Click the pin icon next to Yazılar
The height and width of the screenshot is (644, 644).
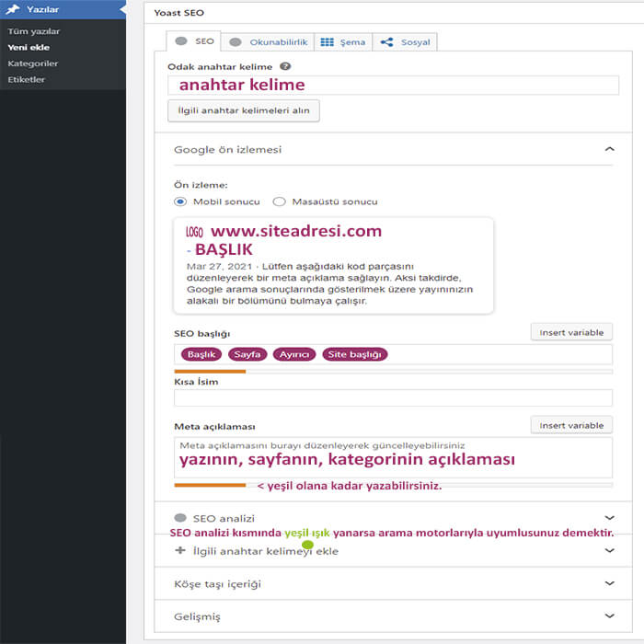click(x=13, y=9)
